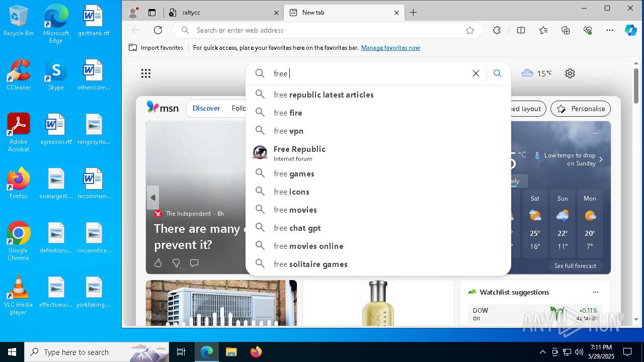Open DOW watchlist stock entry
This screenshot has height=362, width=644.
(x=535, y=314)
